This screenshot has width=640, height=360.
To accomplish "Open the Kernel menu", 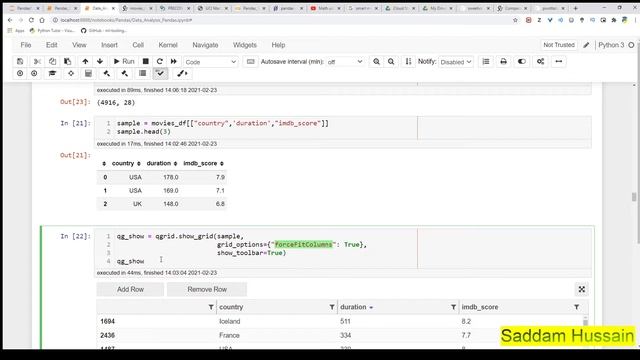I will [x=168, y=45].
